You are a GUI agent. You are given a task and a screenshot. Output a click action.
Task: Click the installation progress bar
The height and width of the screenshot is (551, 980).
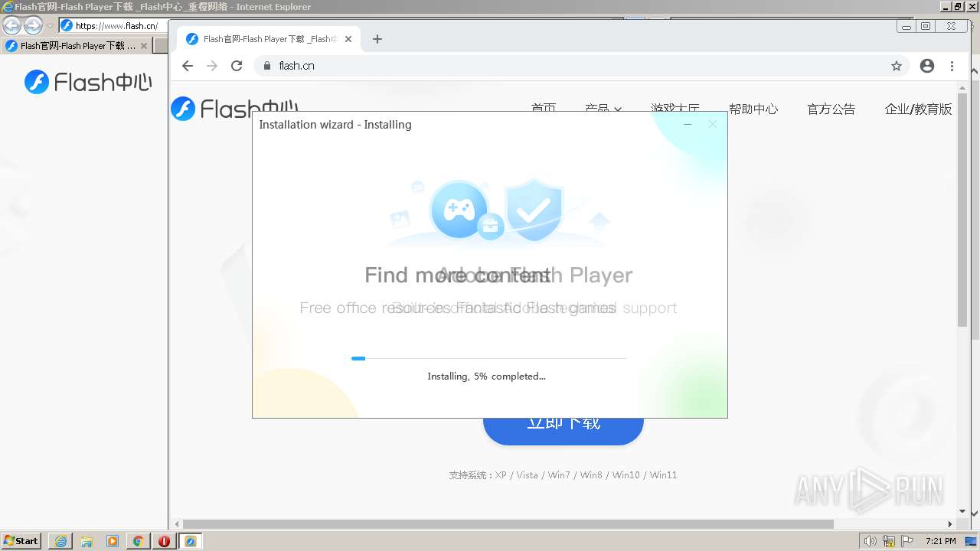click(x=488, y=358)
